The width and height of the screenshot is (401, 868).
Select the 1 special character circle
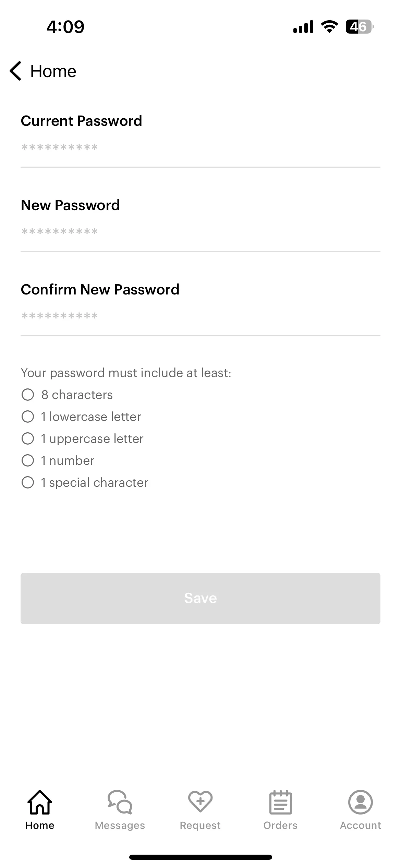[28, 482]
